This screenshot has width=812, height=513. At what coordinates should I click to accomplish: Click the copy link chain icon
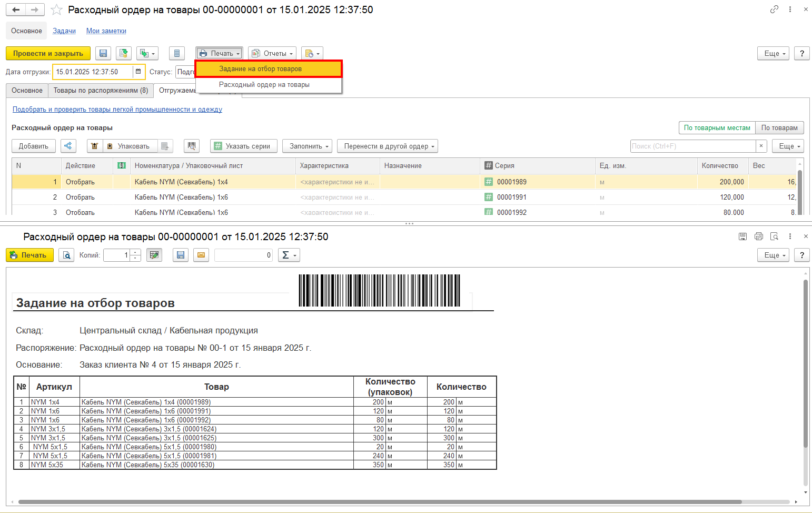pos(774,9)
